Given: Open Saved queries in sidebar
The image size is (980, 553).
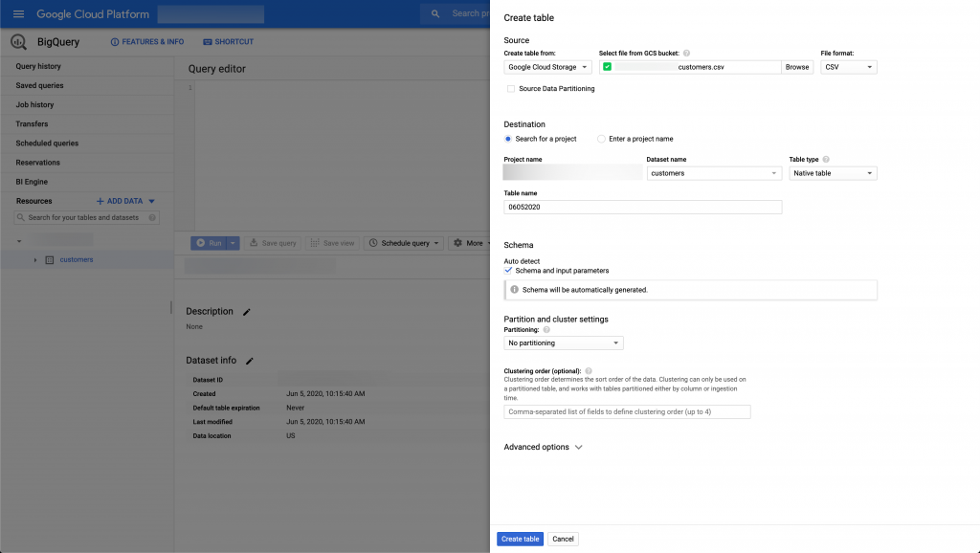Looking at the screenshot, I should [x=39, y=85].
